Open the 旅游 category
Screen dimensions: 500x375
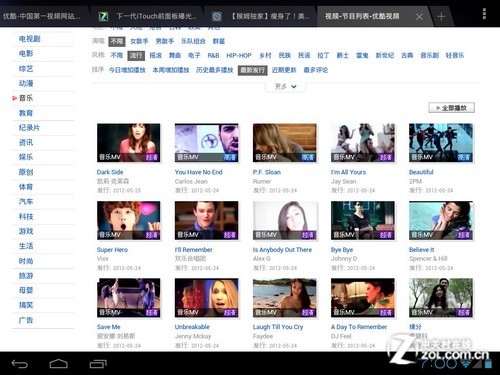[26, 276]
